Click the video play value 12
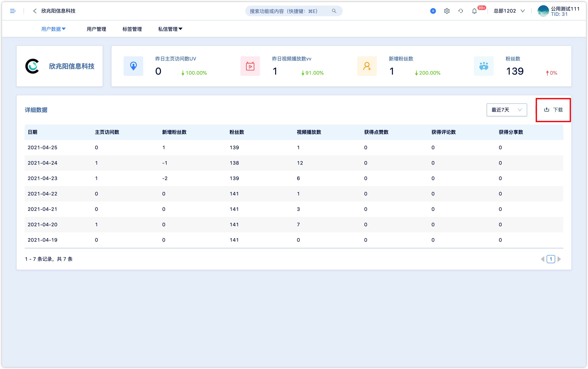This screenshot has width=588, height=369. pyautogui.click(x=300, y=163)
